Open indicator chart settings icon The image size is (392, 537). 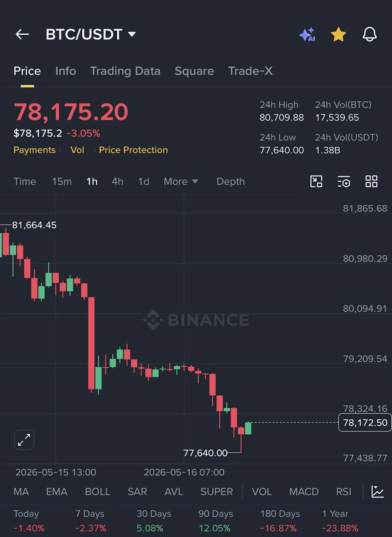click(x=377, y=492)
